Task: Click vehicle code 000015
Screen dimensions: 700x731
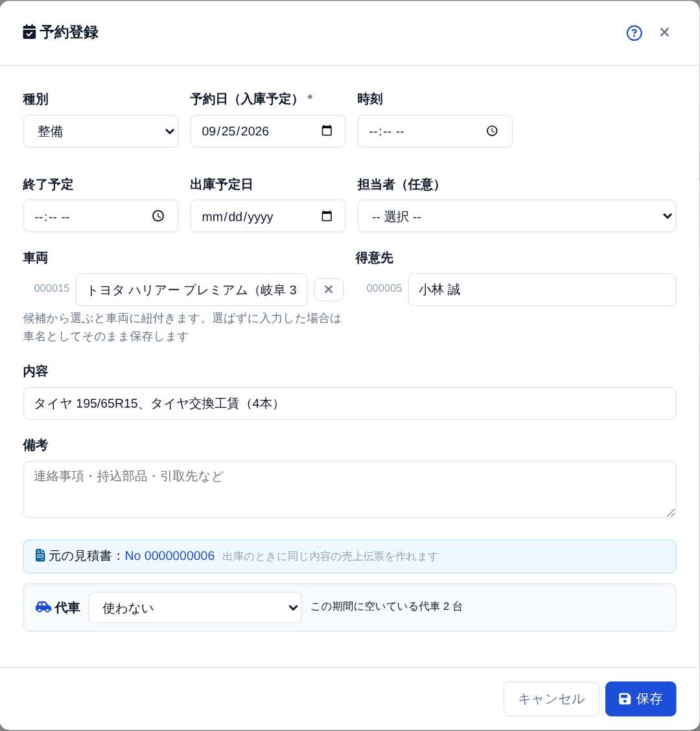Action: [x=52, y=288]
